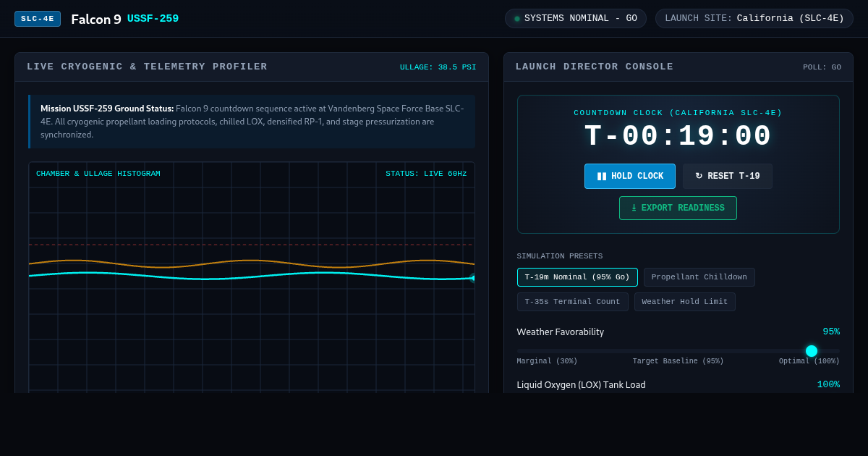
Task: Click the "LAUNCH DIRECTOR CONSOLE" panel heading
Action: click(595, 67)
